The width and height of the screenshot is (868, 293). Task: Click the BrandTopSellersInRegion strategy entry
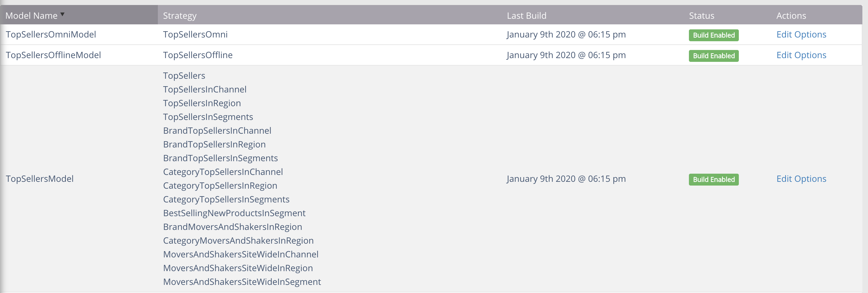(x=214, y=144)
